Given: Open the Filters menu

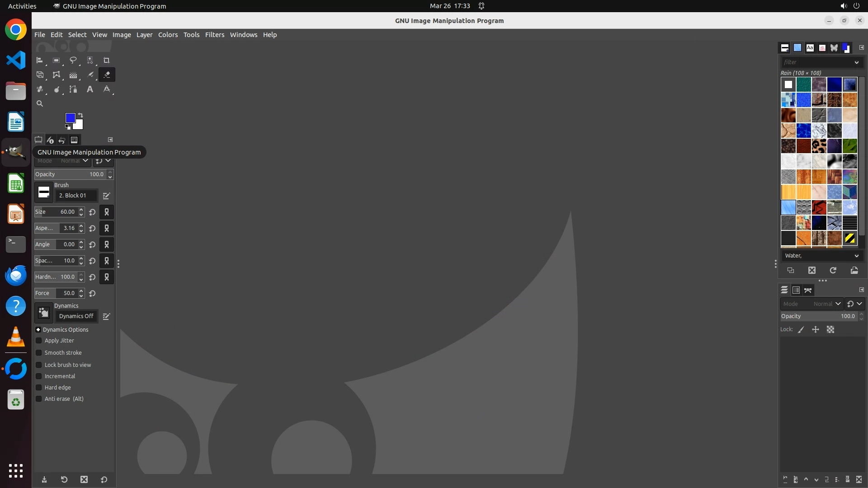Looking at the screenshot, I should point(214,35).
